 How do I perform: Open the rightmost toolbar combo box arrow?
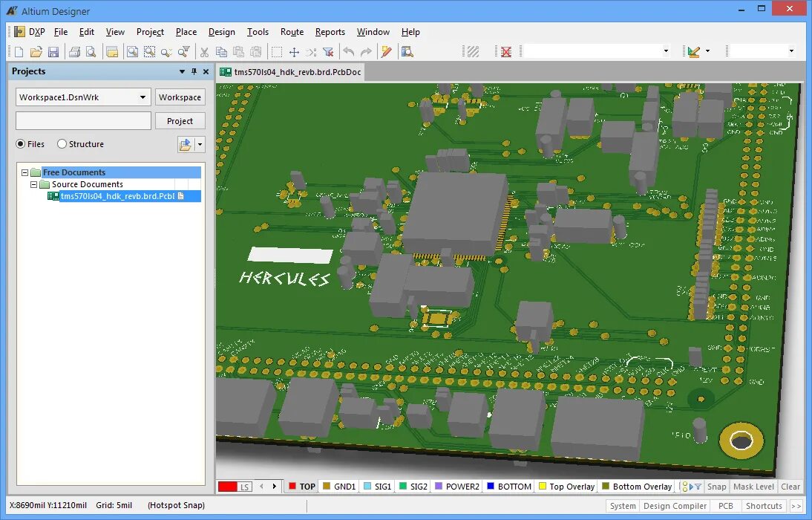click(790, 51)
